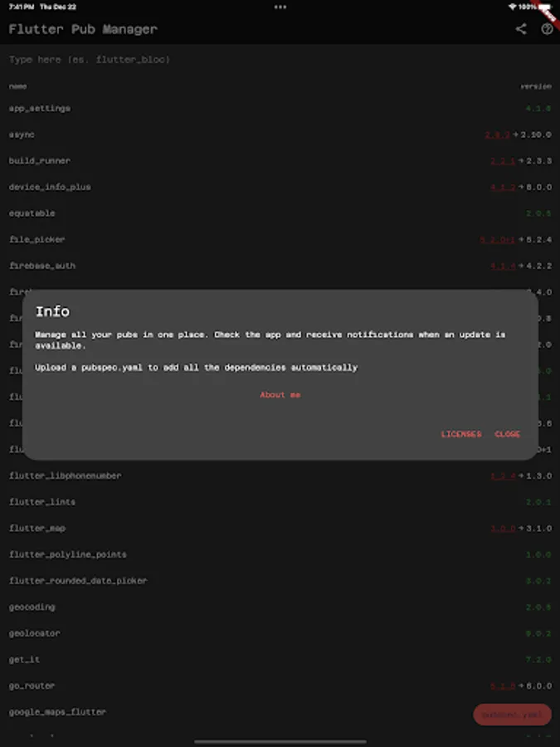Open the file_picker package entry
560x747 pixels.
pos(280,240)
